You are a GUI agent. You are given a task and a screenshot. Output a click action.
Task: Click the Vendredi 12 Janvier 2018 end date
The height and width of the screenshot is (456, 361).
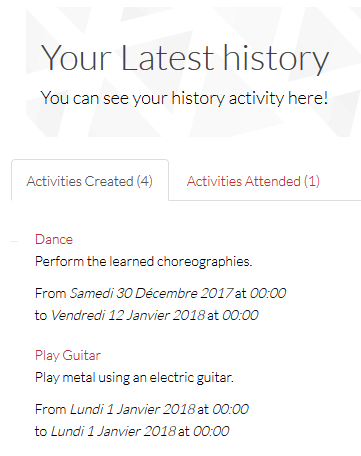coord(128,315)
